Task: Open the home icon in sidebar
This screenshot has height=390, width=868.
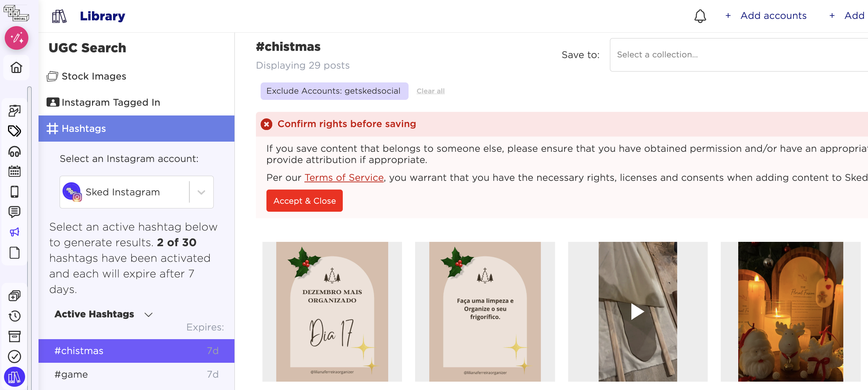Action: point(16,68)
